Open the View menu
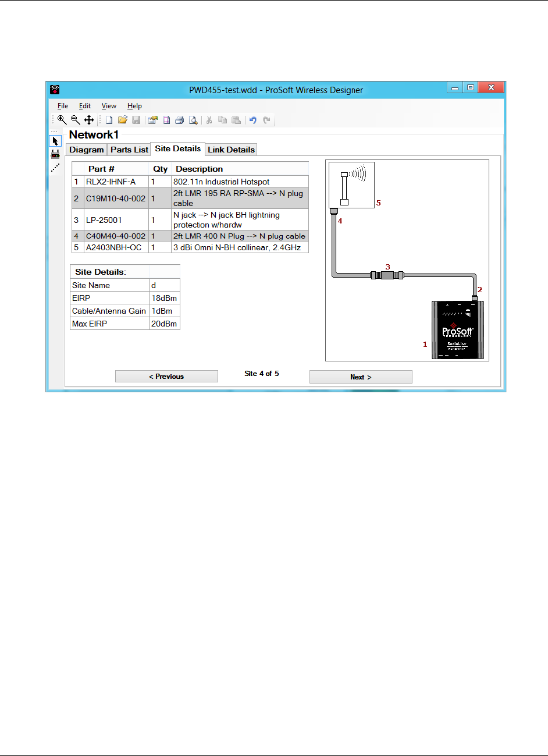The width and height of the screenshot is (548, 756). click(109, 106)
